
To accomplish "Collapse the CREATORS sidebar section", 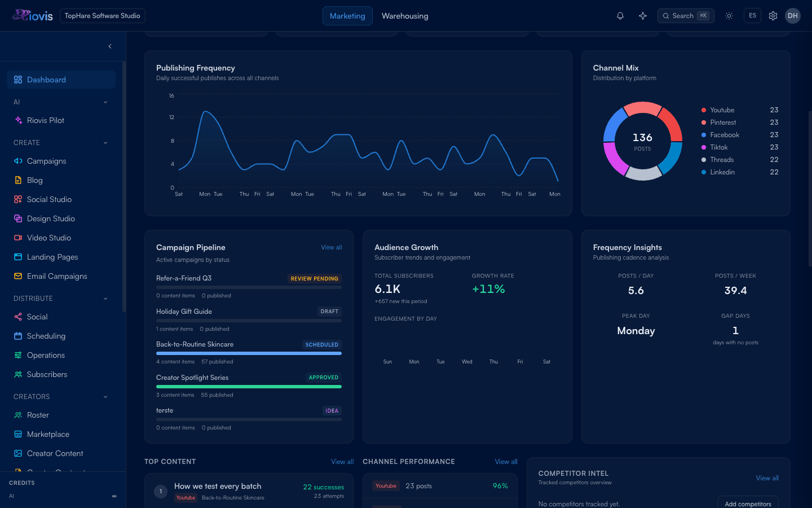I will point(61,397).
